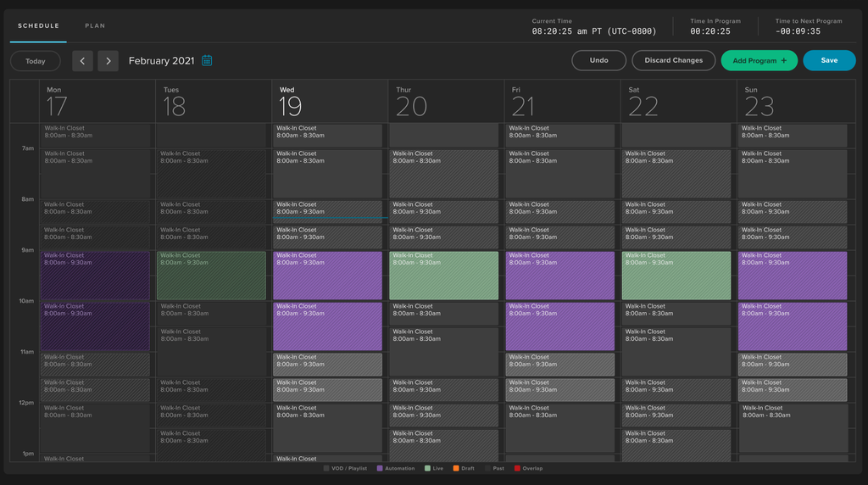Click the Undo button
The width and height of the screenshot is (868, 485).
click(x=599, y=60)
